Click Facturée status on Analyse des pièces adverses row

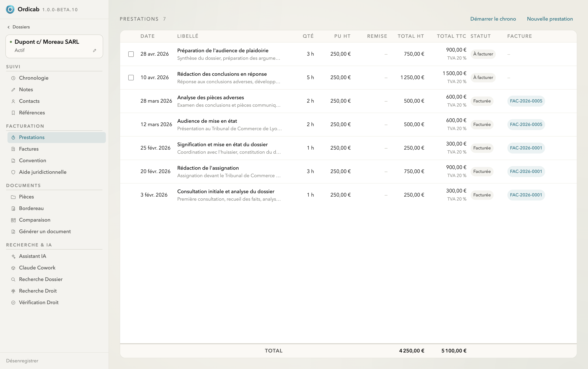[482, 101]
